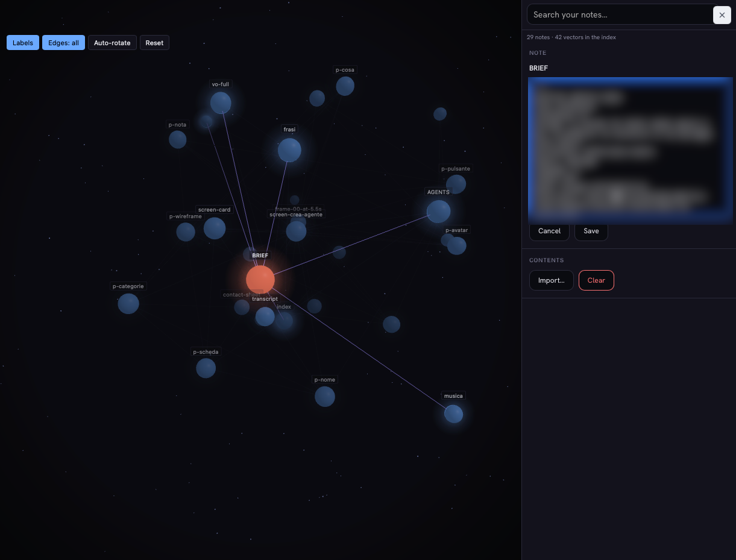Save the BRIEF note
The width and height of the screenshot is (736, 560).
(591, 231)
